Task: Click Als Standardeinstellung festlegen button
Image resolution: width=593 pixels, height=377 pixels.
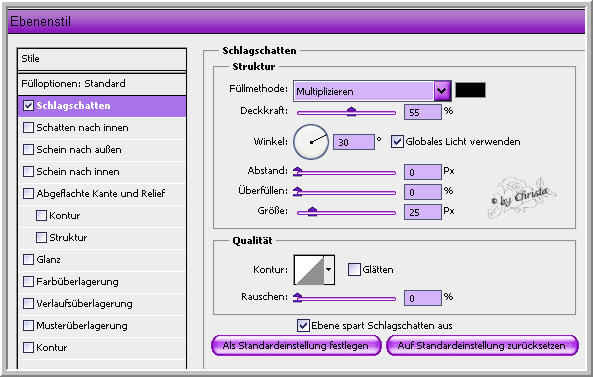Action: point(296,346)
